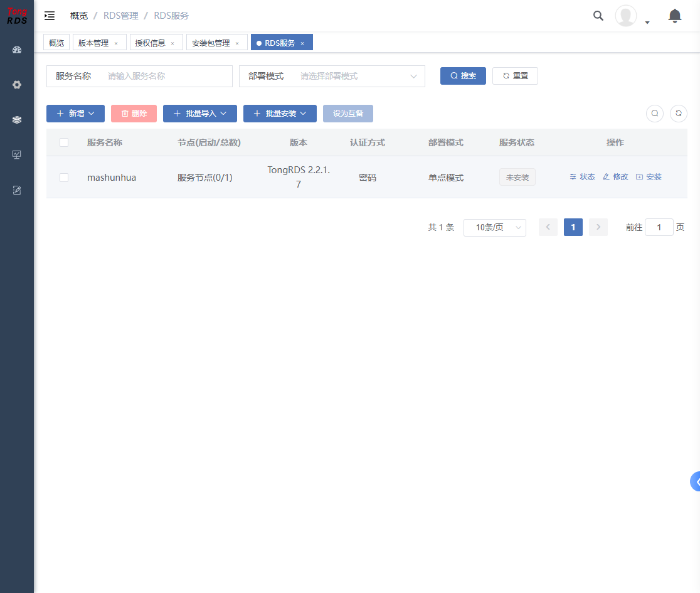The image size is (700, 593).
Task: Open the user avatar menu
Action: (x=625, y=16)
